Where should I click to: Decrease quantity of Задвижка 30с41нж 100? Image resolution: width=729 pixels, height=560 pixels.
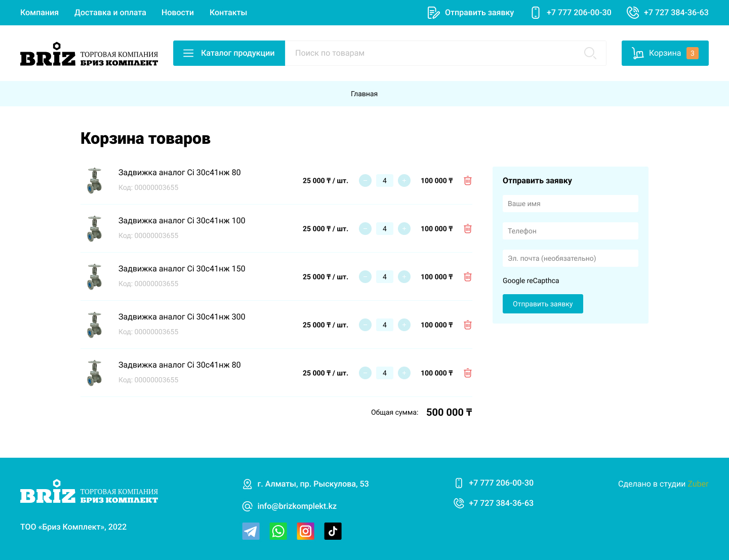coord(365,229)
